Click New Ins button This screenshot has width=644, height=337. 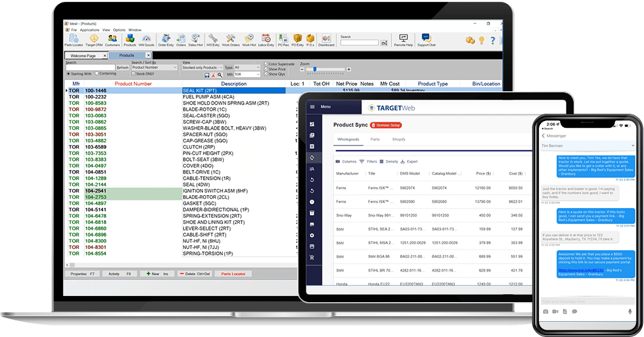click(157, 274)
